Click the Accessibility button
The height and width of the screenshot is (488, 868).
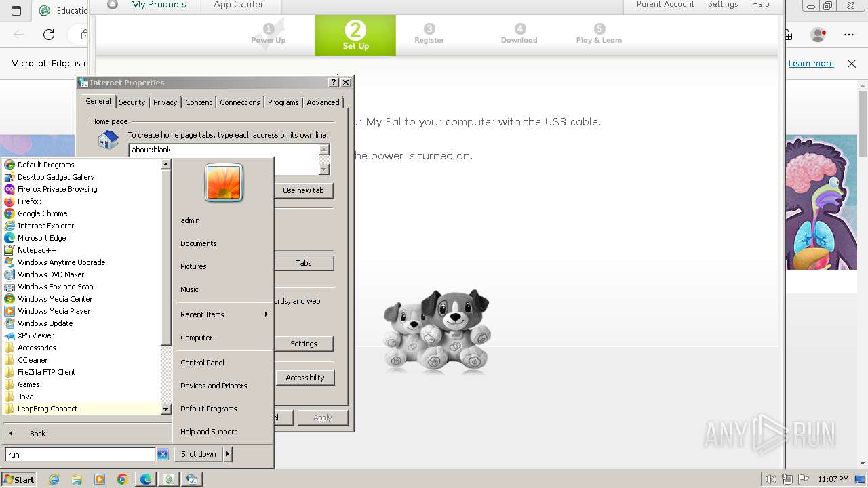click(305, 378)
